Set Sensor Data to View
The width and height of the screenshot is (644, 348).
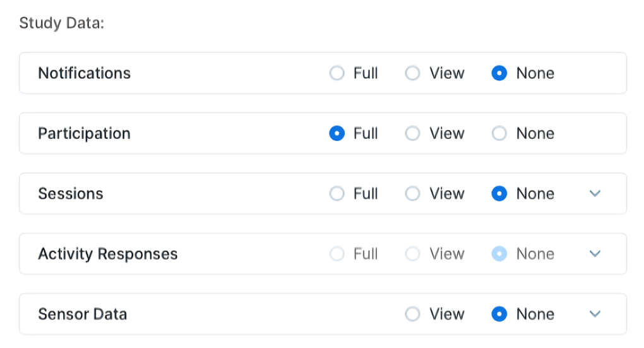pos(412,314)
